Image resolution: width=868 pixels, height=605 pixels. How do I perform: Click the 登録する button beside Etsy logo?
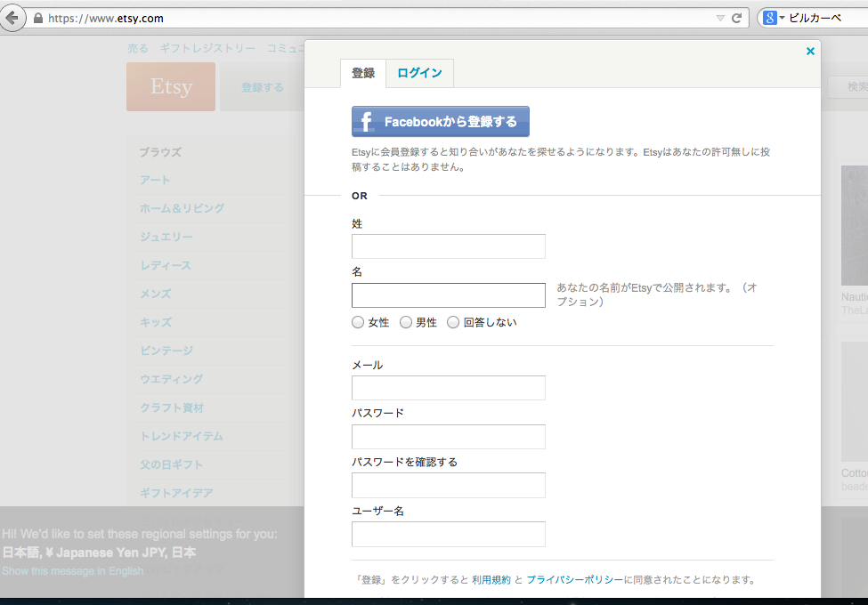[x=263, y=87]
